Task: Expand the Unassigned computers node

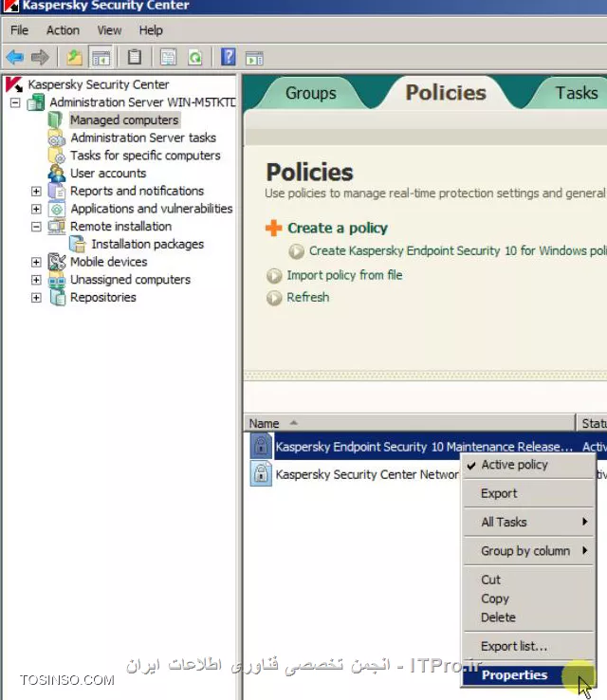Action: tap(36, 280)
